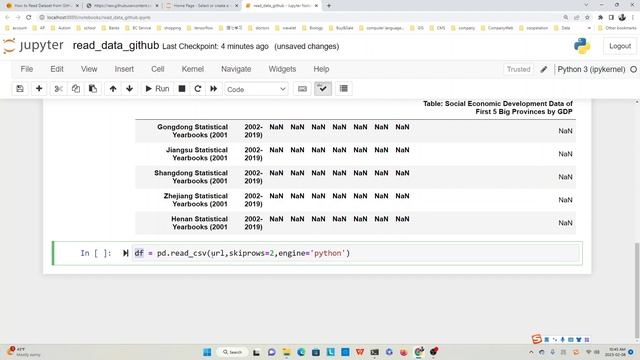Click Zhejiang Statistical Yearbooks row label
Screen dimensions: 640x360
click(196, 200)
